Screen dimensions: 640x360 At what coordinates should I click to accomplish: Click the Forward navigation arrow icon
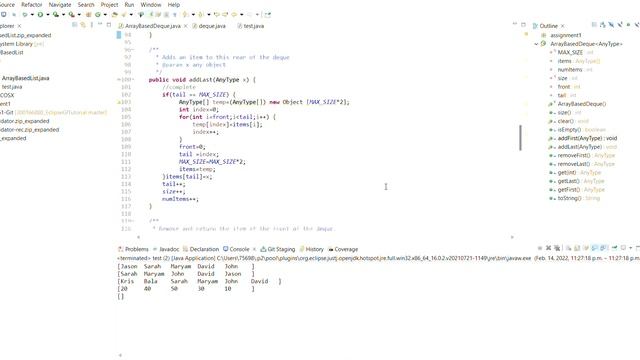tap(249, 15)
